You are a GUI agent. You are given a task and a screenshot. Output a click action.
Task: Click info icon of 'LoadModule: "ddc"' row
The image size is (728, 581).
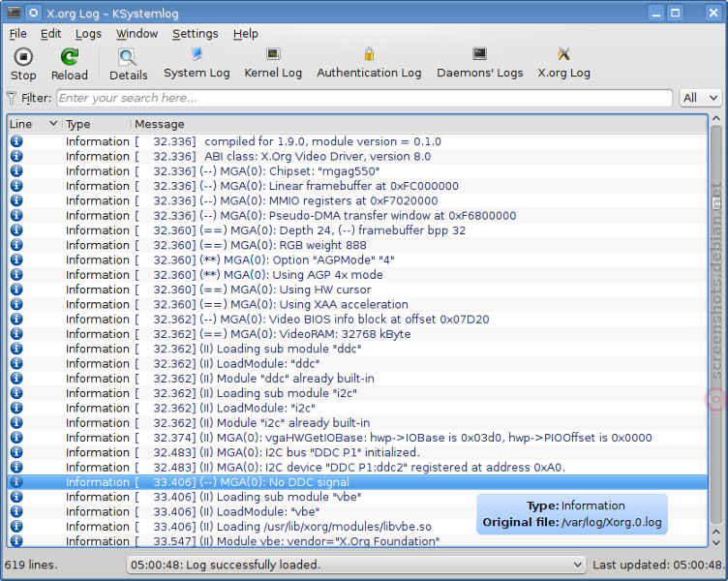click(16, 363)
